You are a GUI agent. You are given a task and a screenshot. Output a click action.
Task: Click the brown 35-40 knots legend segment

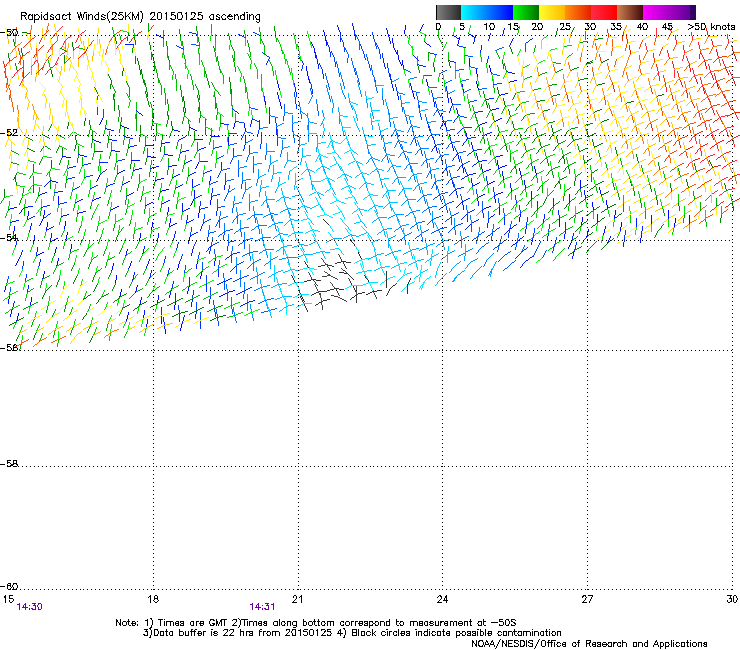tap(630, 12)
